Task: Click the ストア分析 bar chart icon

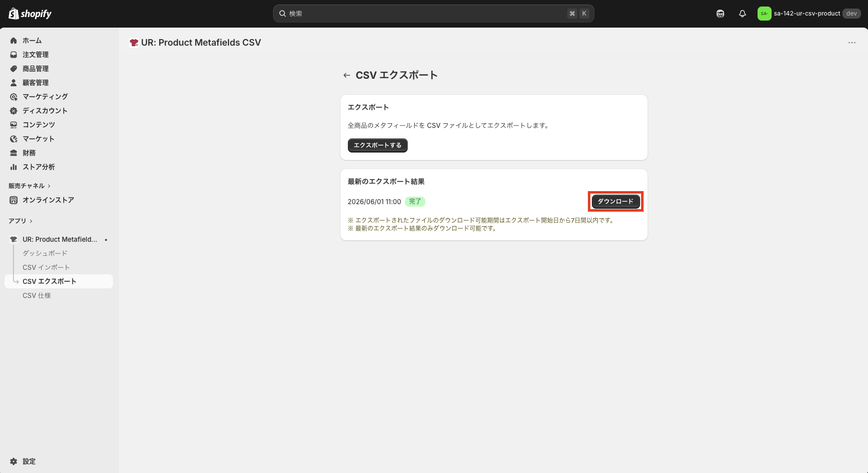Action: pos(14,167)
